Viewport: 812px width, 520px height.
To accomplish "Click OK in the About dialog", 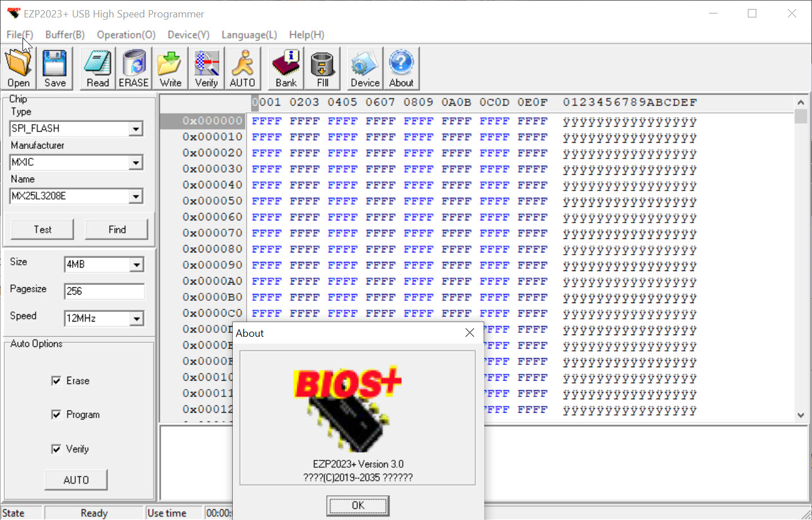I will click(358, 505).
